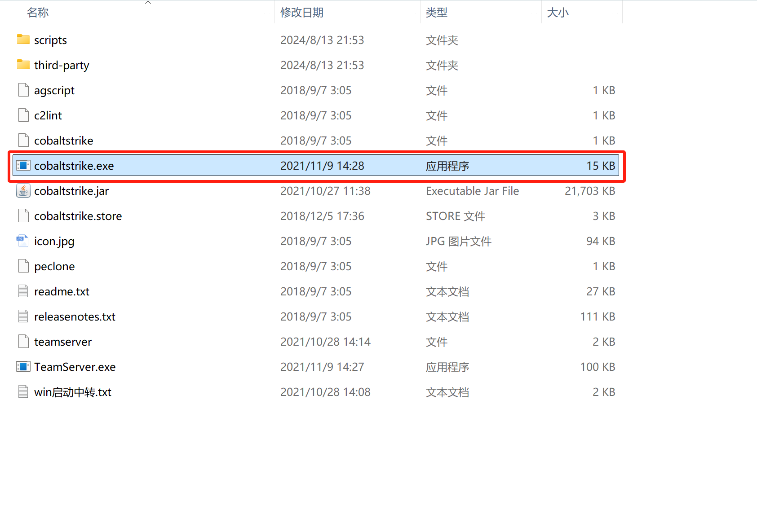
Task: Click the 15 KB size value
Action: point(601,166)
